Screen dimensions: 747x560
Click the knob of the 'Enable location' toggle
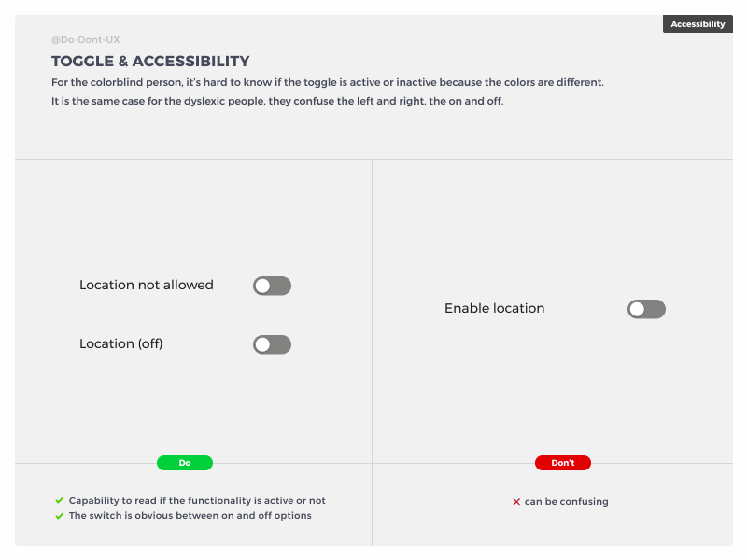(638, 309)
